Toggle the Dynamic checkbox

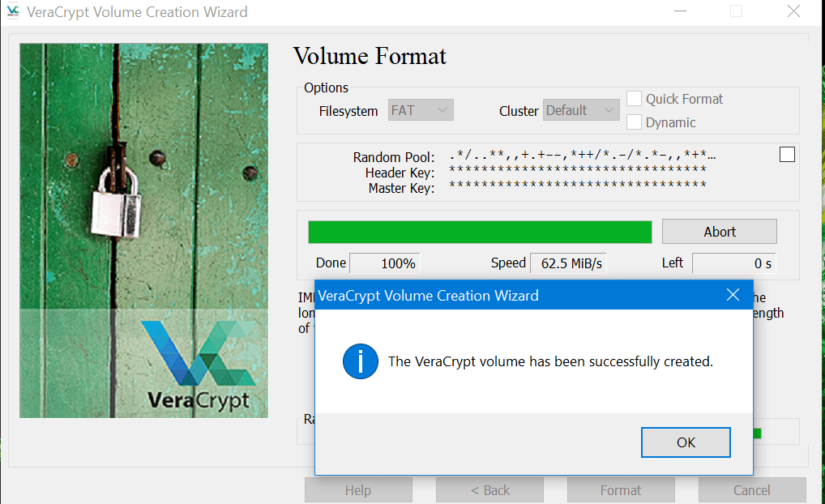633,122
